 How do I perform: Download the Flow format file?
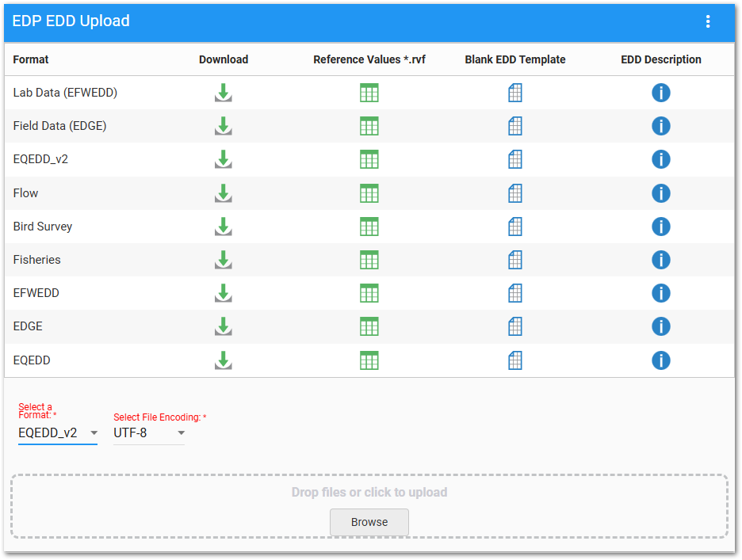[224, 193]
